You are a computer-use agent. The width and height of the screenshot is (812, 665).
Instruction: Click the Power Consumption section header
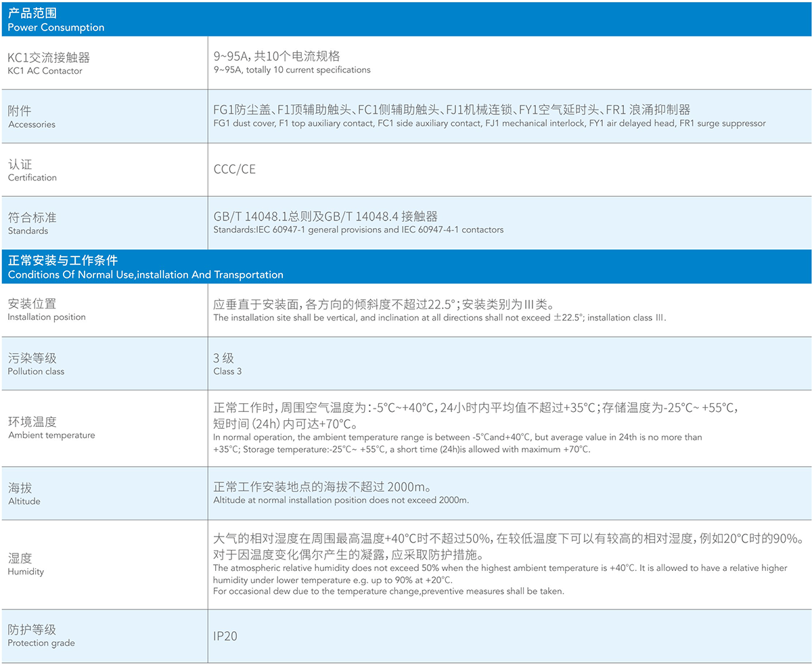tap(55, 21)
